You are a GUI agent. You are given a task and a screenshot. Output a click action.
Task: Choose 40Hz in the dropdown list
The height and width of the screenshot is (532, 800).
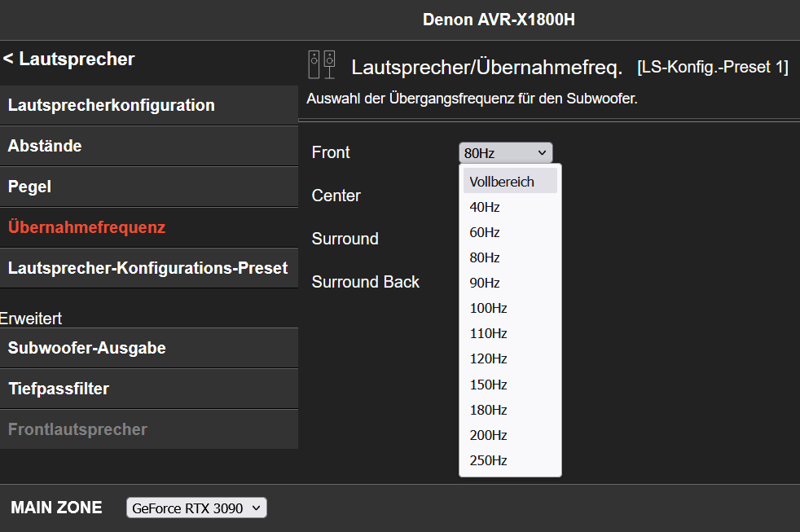510,207
